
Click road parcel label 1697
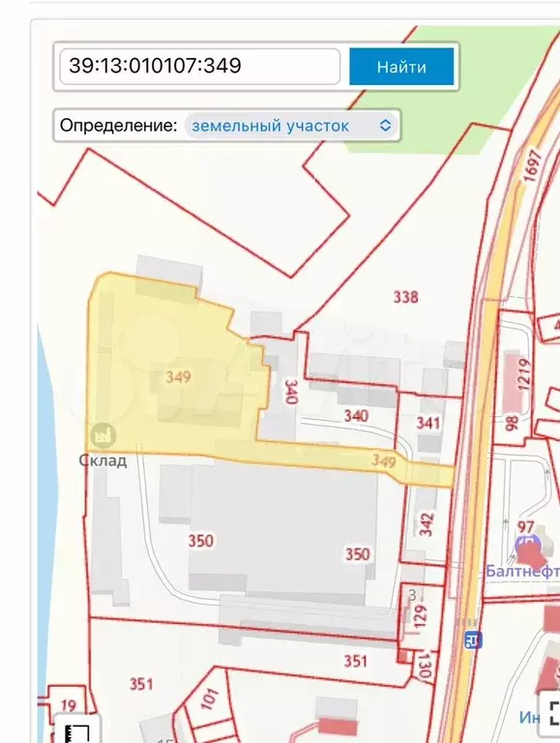pyautogui.click(x=531, y=165)
